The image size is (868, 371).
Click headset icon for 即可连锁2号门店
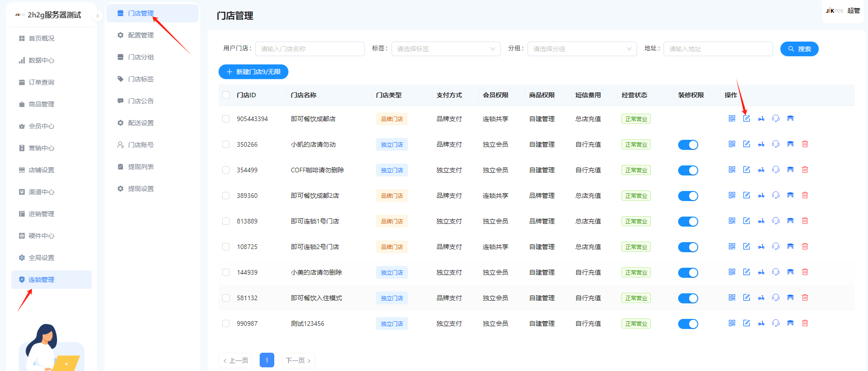tap(776, 246)
